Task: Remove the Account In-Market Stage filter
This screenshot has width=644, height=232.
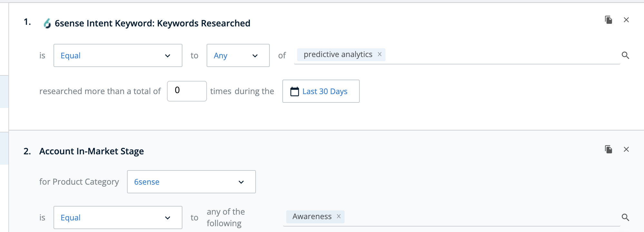Action: [626, 150]
